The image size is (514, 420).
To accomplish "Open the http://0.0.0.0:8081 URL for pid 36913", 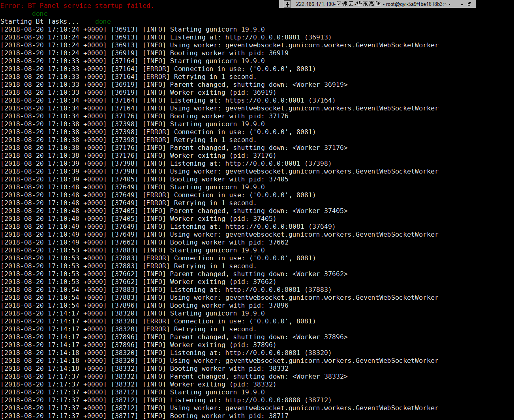I will coord(263,37).
